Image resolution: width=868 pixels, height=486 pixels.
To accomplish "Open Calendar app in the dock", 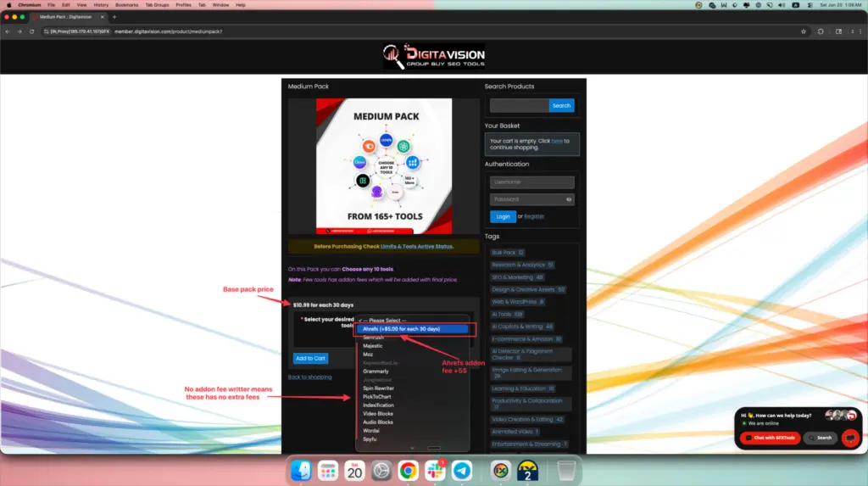I will coord(355,471).
